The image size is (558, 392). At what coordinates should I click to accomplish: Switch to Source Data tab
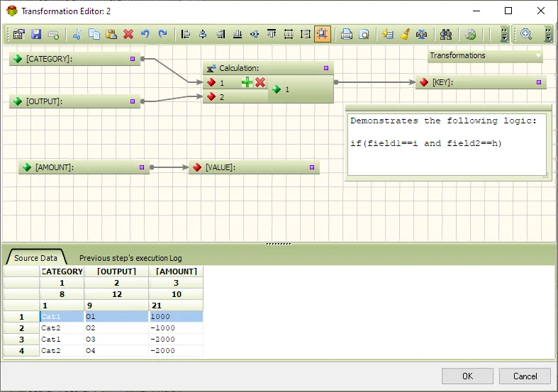[35, 258]
